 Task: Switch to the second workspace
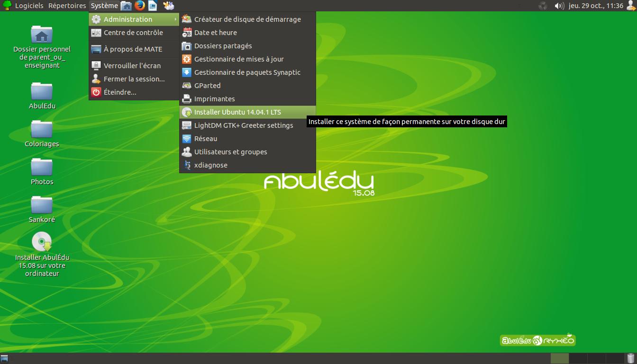pos(578,358)
